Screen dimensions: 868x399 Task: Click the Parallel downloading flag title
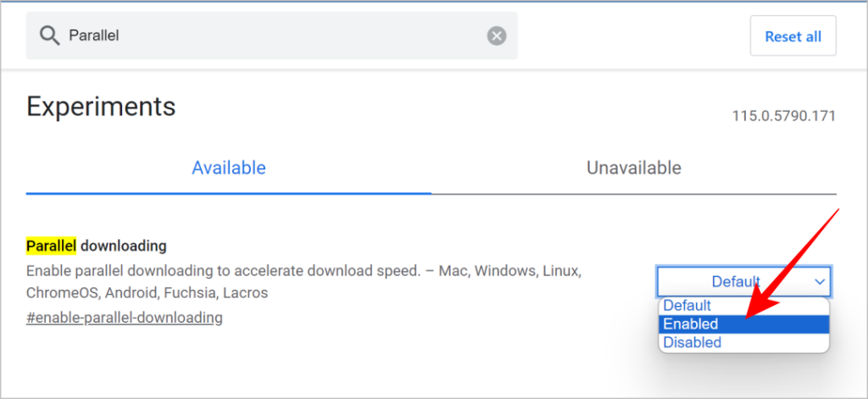point(97,245)
